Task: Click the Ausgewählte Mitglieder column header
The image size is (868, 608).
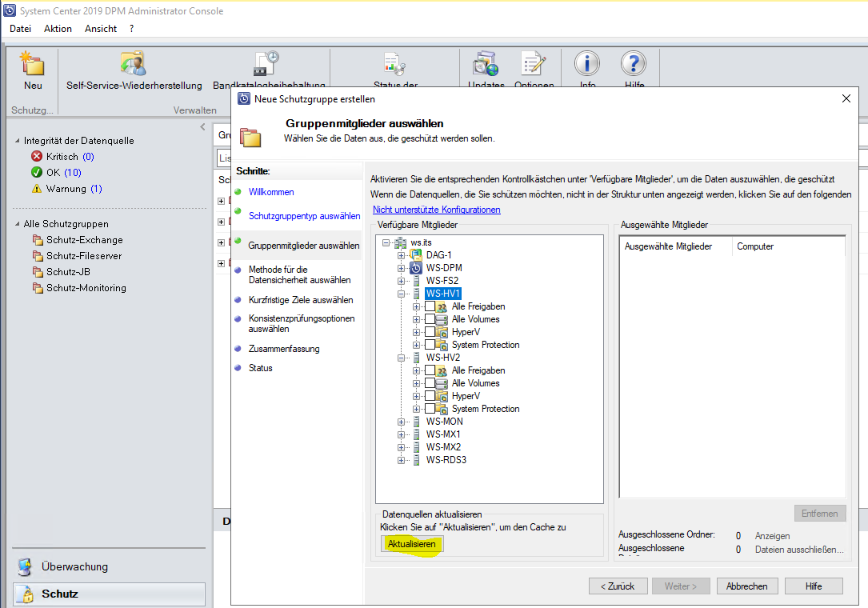Action: coord(675,246)
